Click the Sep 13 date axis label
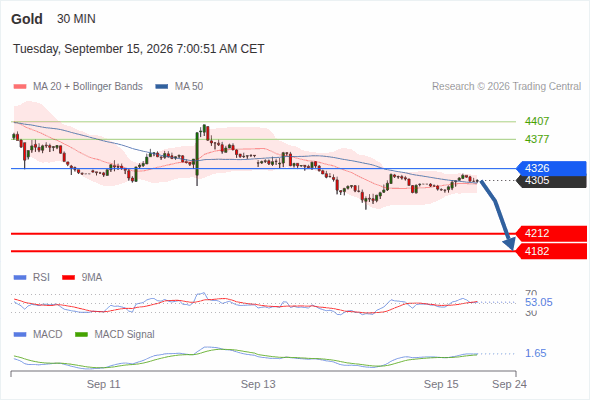 point(258,384)
